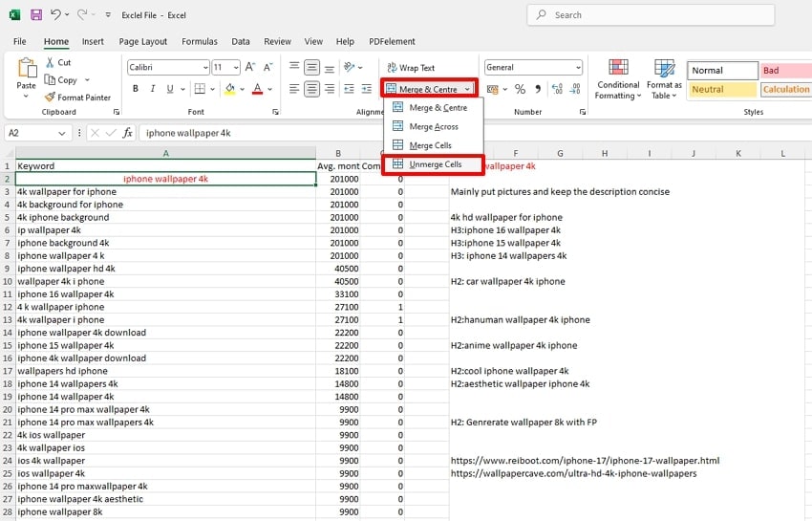The width and height of the screenshot is (812, 521).
Task: Open the font size 11 dropdown
Action: tap(236, 67)
